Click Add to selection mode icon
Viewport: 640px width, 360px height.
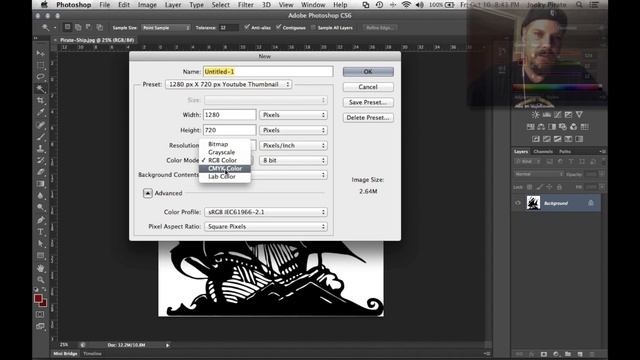tap(78, 27)
